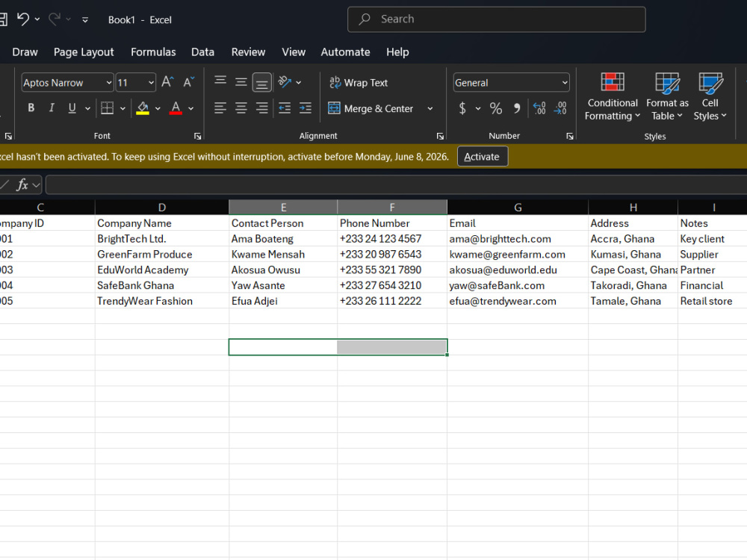Click the Decrease Font Size icon
The width and height of the screenshot is (747, 560).
(189, 82)
